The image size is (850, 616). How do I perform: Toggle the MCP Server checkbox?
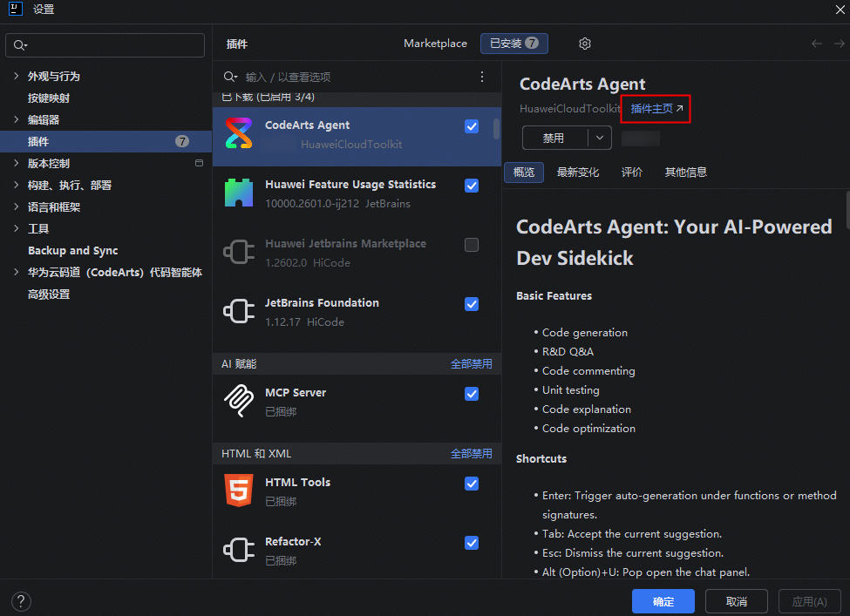(x=472, y=394)
